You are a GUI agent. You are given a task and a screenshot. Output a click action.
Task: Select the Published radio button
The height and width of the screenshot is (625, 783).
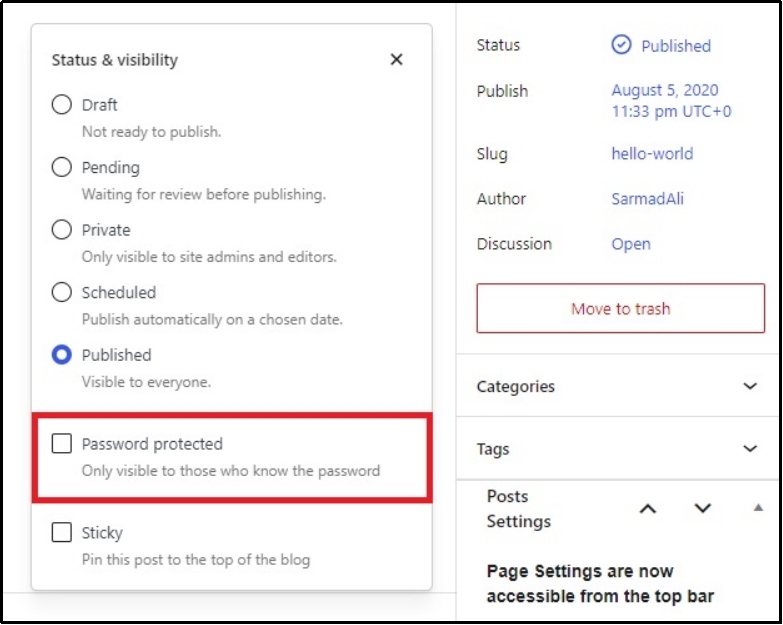[62, 355]
